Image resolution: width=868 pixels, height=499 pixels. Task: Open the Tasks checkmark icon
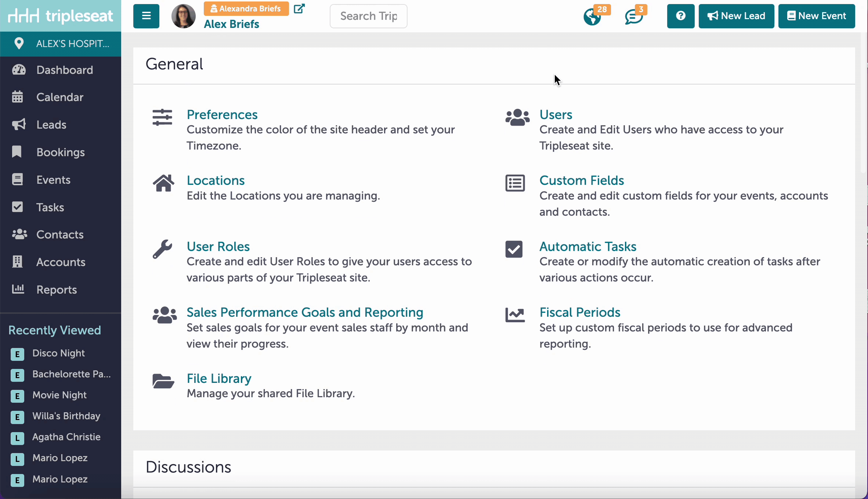pos(17,207)
